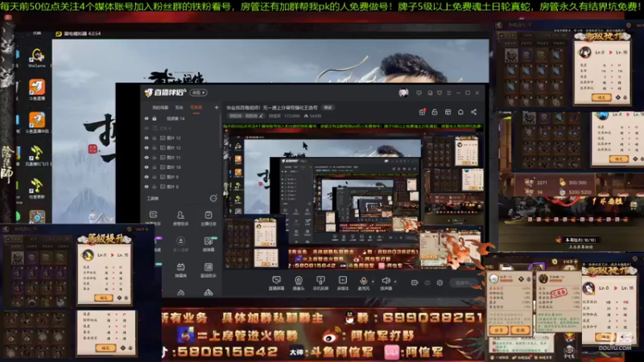Open the danmaku assistant tool in toolbox
The image size is (644, 362).
tap(153, 218)
